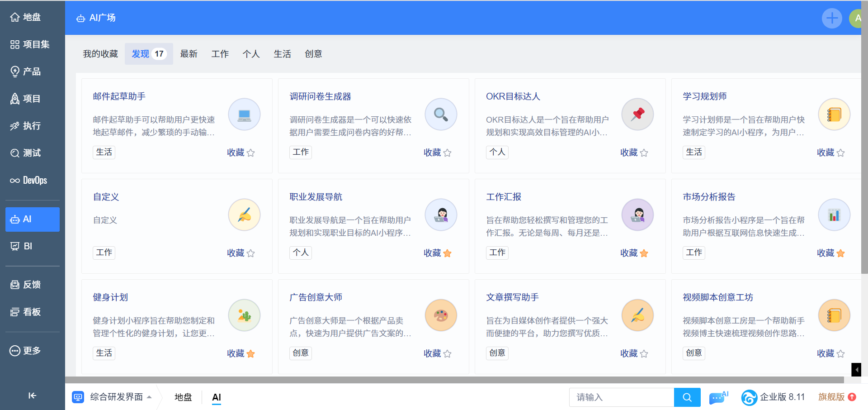Favorite the 邮件起草助手 card
This screenshot has height=410, width=868.
pyautogui.click(x=250, y=153)
